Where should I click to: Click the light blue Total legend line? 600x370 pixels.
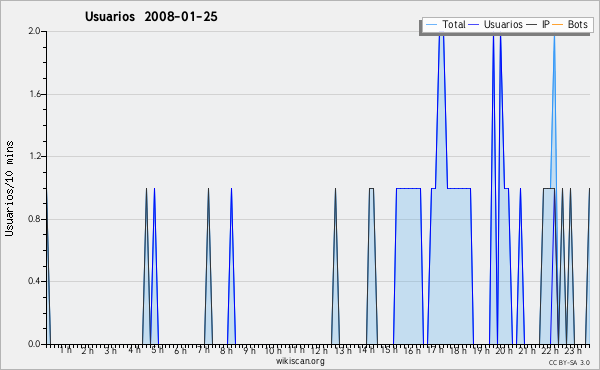pyautogui.click(x=431, y=25)
